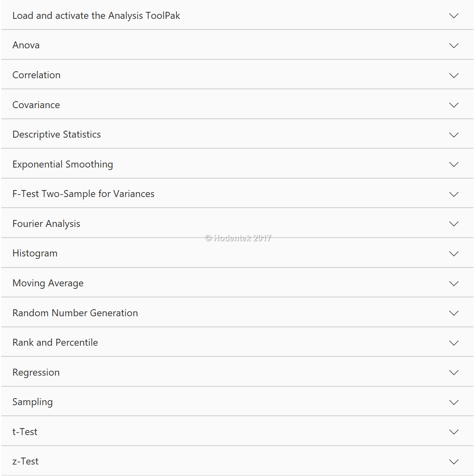Toggle the Histogram section chevron
Image resolution: width=476 pixels, height=476 pixels.
click(x=453, y=254)
